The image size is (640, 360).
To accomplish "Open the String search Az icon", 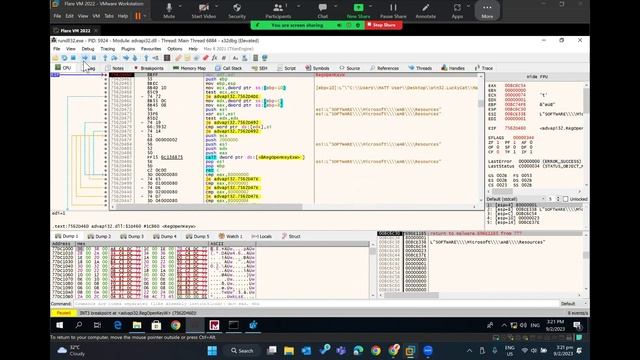I will coord(235,58).
